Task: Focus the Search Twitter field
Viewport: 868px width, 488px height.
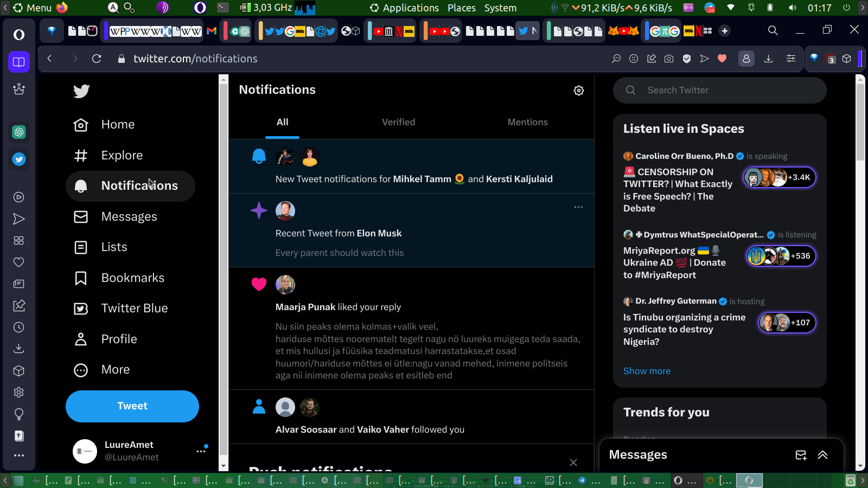Action: click(x=720, y=91)
